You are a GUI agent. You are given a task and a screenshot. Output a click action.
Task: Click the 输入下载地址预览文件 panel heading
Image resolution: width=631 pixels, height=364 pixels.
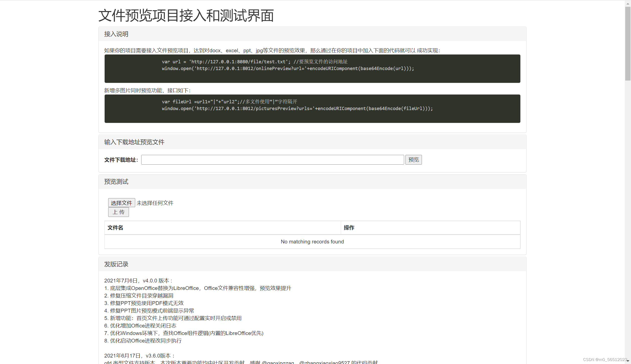pyautogui.click(x=134, y=142)
